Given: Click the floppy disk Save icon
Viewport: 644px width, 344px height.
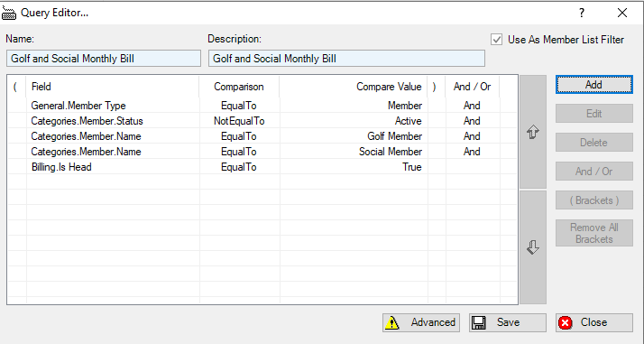Looking at the screenshot, I should 478,322.
